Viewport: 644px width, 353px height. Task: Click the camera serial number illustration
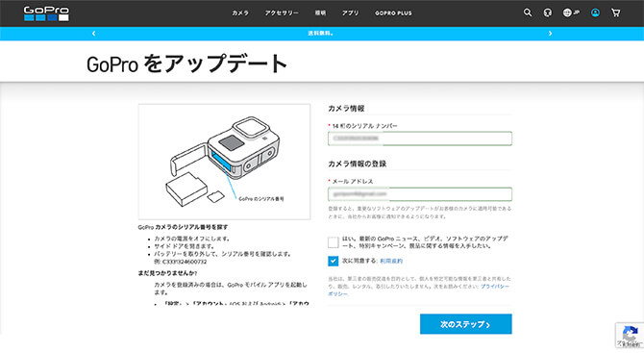click(x=224, y=162)
